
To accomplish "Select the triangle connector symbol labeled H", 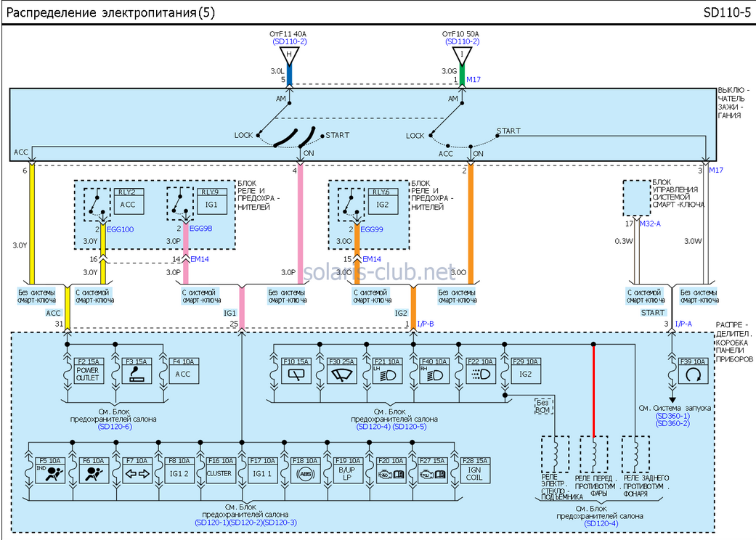I will (289, 56).
